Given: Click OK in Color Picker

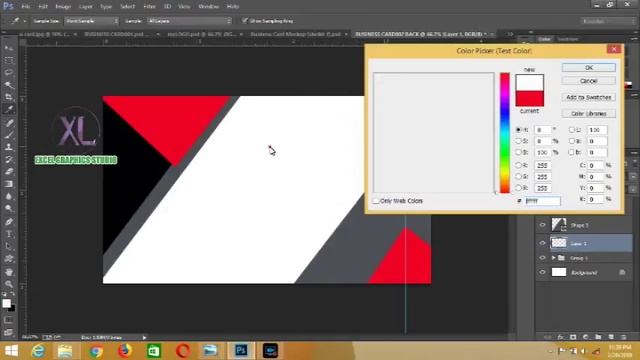Looking at the screenshot, I should pos(589,67).
